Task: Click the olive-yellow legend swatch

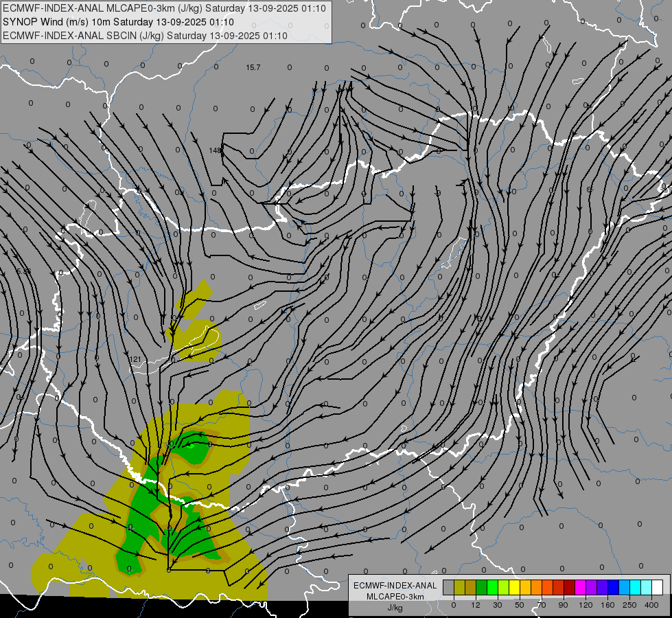Action: pyautogui.click(x=459, y=587)
